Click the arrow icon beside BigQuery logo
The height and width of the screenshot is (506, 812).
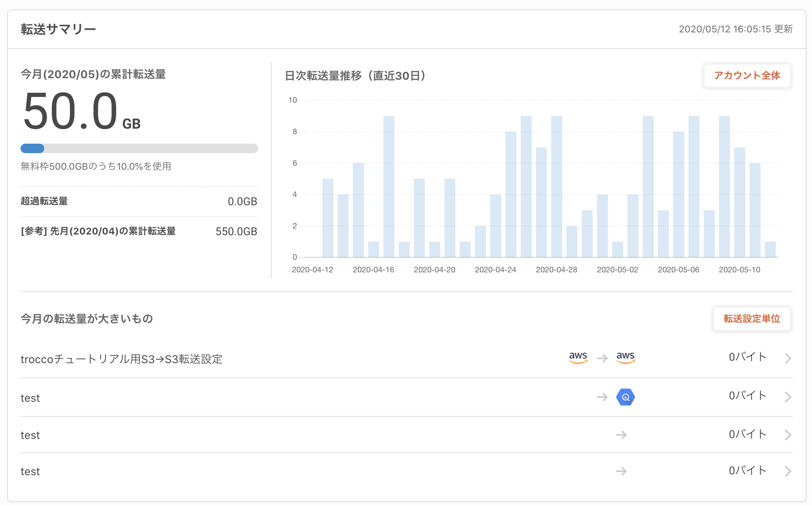(602, 397)
